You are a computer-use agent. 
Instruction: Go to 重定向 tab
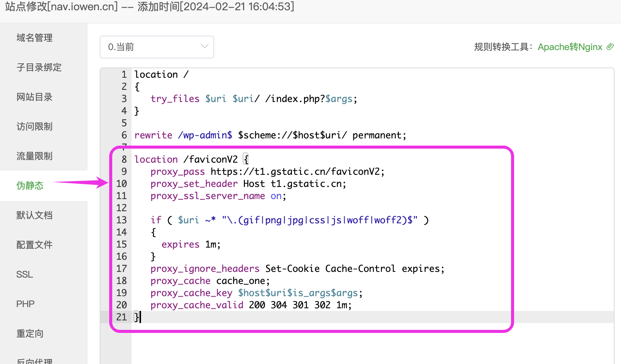point(30,334)
